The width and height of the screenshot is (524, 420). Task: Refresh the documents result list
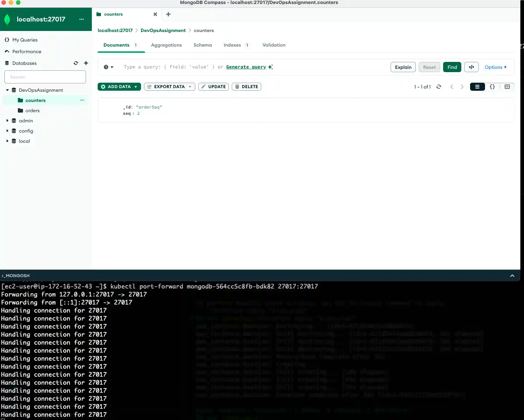tap(439, 87)
